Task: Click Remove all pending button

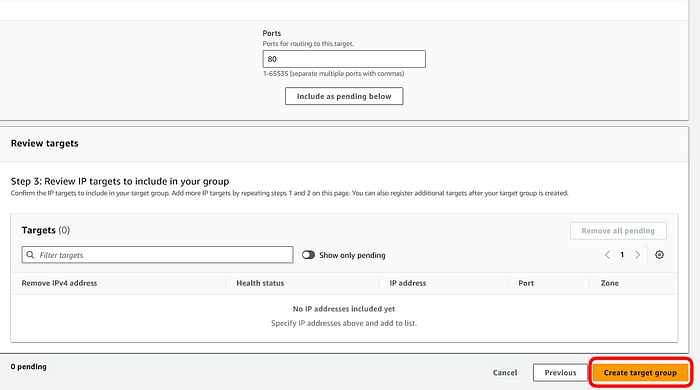Action: (x=618, y=231)
